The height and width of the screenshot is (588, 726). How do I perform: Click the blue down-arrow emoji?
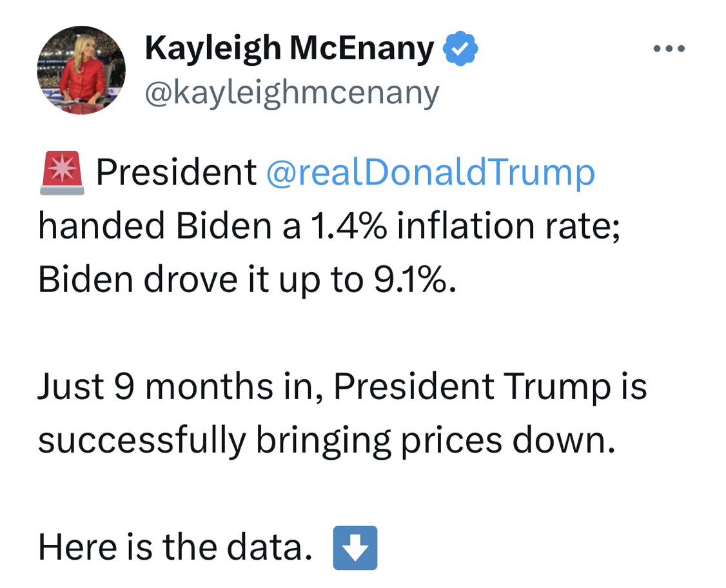pyautogui.click(x=355, y=548)
